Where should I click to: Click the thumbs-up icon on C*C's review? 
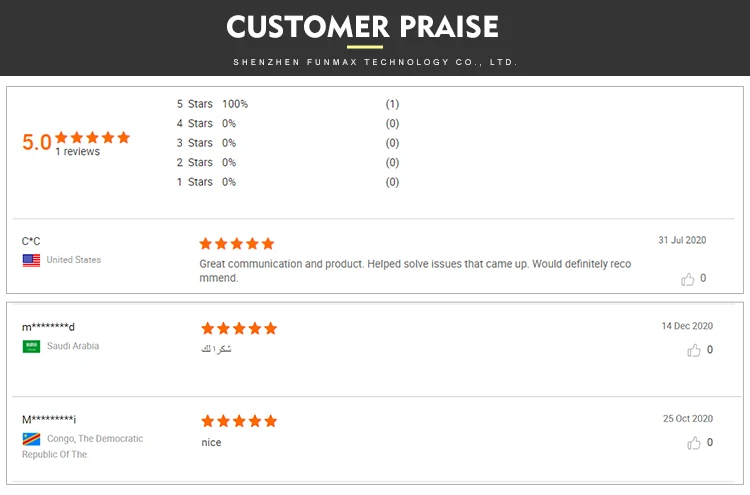tap(687, 279)
